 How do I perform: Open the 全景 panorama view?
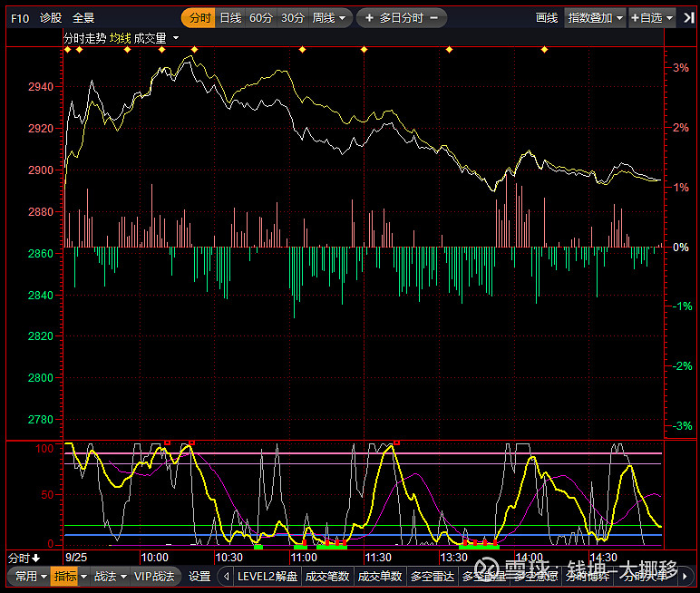point(83,18)
